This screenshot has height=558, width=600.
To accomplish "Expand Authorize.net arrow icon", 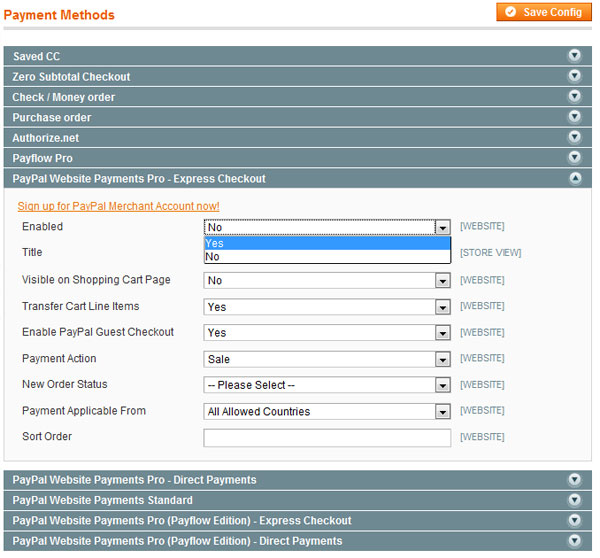I will [574, 137].
